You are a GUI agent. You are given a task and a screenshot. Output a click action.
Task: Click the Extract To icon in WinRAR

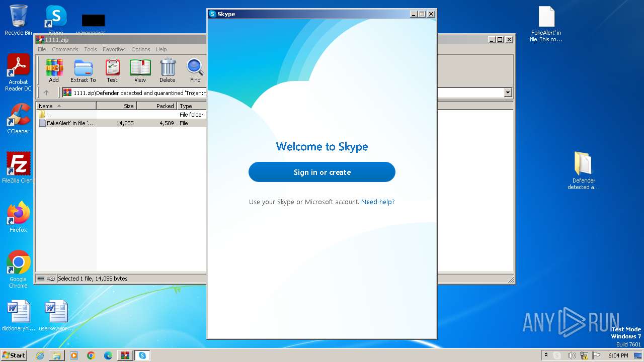coord(83,70)
